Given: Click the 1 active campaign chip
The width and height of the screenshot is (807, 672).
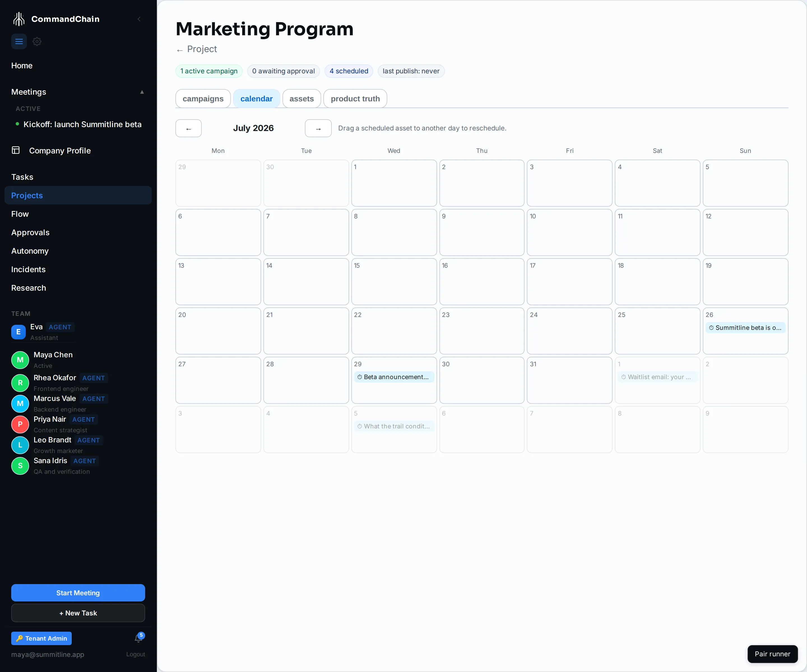Looking at the screenshot, I should coord(209,71).
